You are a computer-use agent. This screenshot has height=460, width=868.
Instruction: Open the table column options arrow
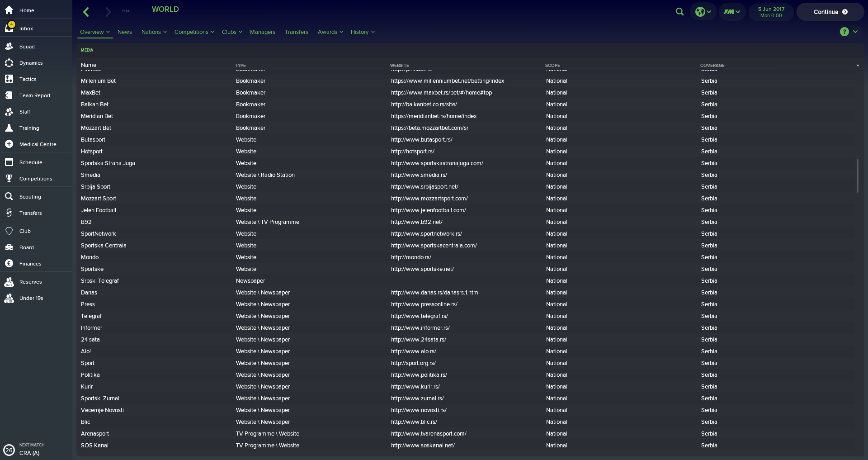click(x=858, y=66)
